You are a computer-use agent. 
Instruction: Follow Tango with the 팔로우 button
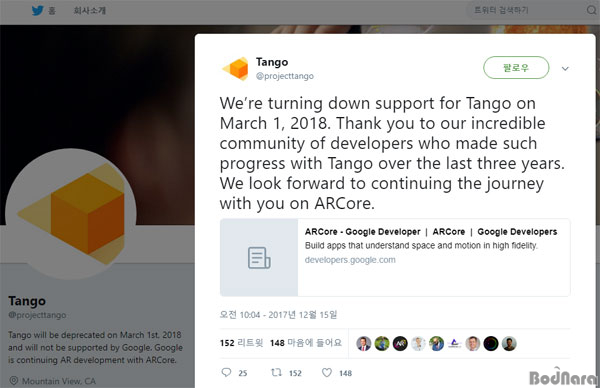tap(516, 68)
